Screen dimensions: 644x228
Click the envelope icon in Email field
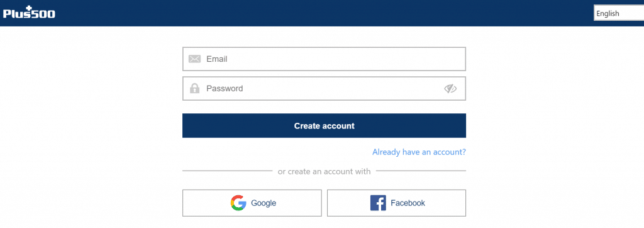[194, 59]
